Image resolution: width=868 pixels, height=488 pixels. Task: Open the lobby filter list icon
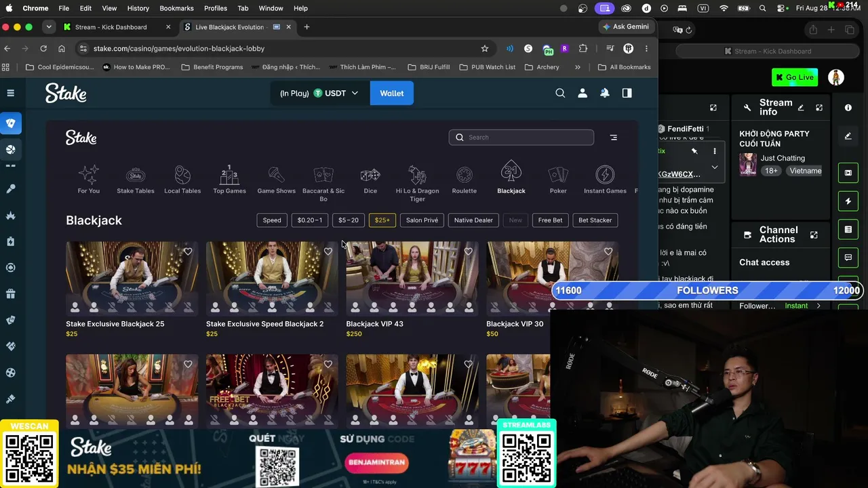[613, 138]
